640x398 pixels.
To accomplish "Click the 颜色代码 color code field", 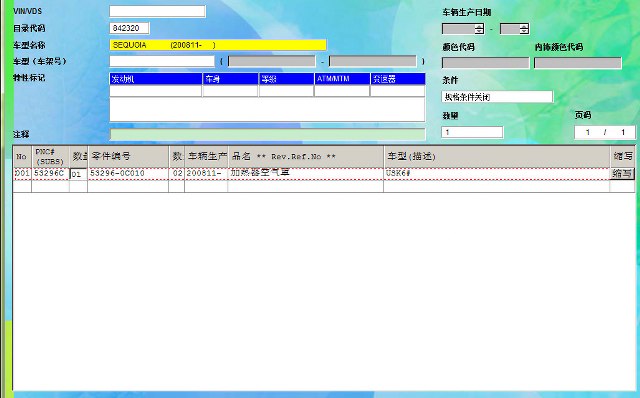I will (485, 63).
